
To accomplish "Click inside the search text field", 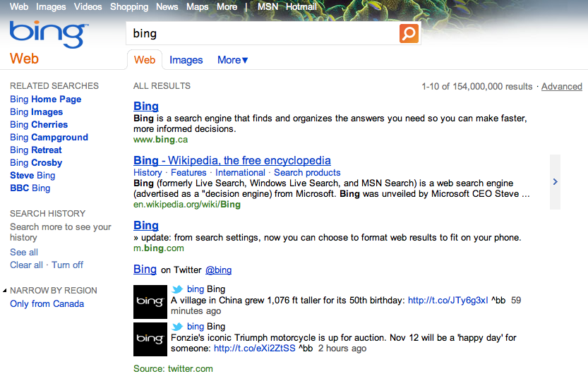I will (x=261, y=33).
